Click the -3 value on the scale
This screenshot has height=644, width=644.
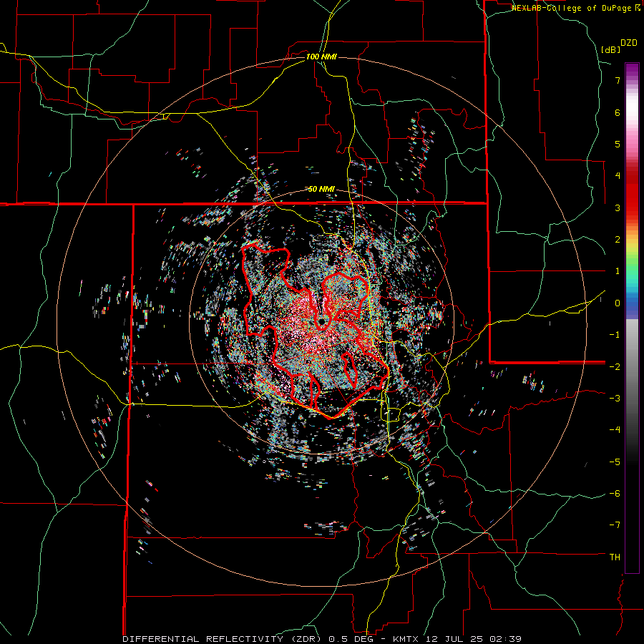pyautogui.click(x=615, y=399)
